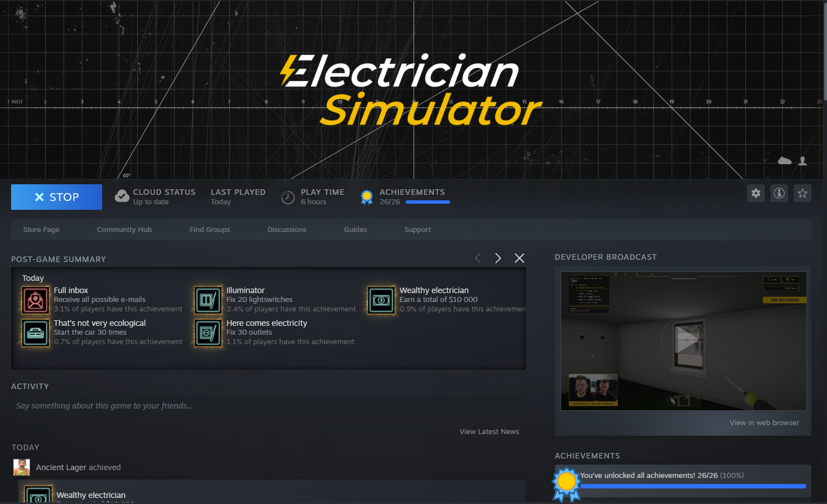827x504 pixels.
Task: Click the That's not very ecological title
Action: 100,323
